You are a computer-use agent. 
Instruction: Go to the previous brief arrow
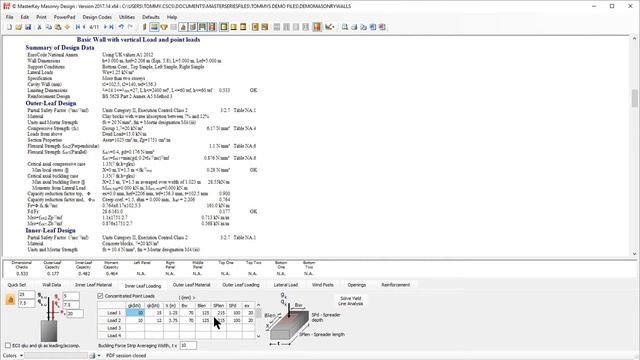click(x=84, y=27)
